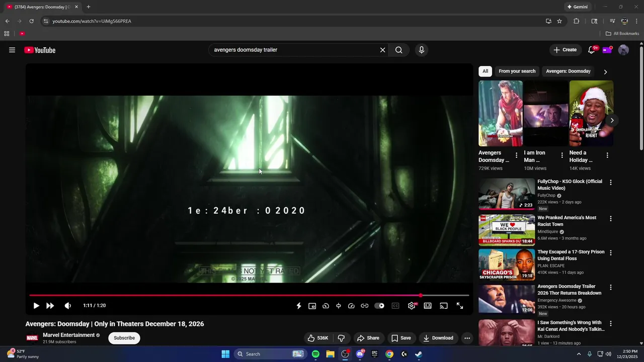Cast the video to a TV
Image resolution: width=644 pixels, height=362 pixels.
[x=444, y=306]
